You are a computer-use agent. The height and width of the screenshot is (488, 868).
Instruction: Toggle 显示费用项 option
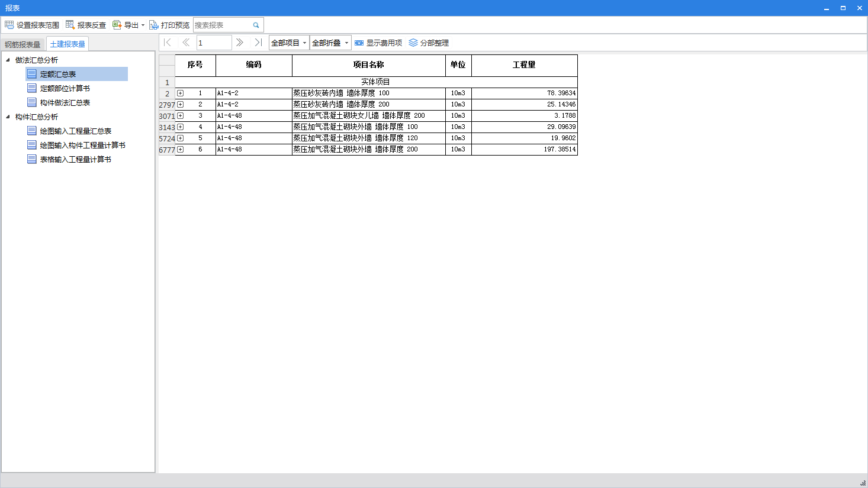[x=378, y=43]
